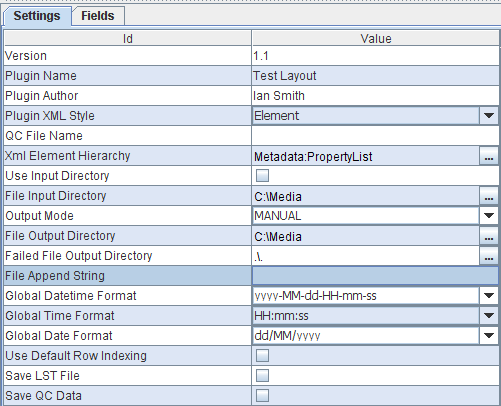Open the Output Mode dropdown arrow
Viewport: 501px width, 406px height.
coord(489,216)
